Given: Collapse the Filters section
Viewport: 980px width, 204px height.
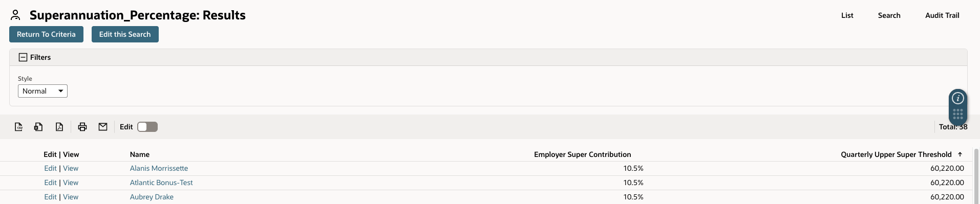Looking at the screenshot, I should (x=23, y=57).
